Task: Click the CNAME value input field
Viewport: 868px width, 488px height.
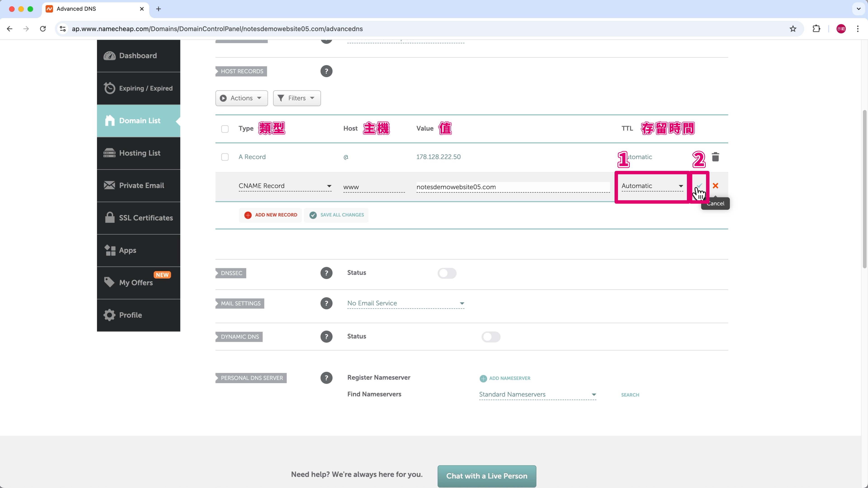Action: pyautogui.click(x=512, y=187)
